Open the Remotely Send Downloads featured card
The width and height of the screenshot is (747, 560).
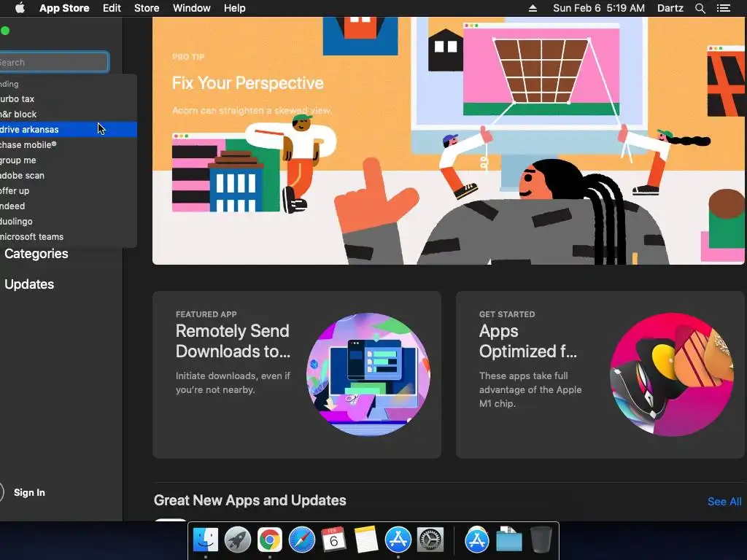point(297,375)
